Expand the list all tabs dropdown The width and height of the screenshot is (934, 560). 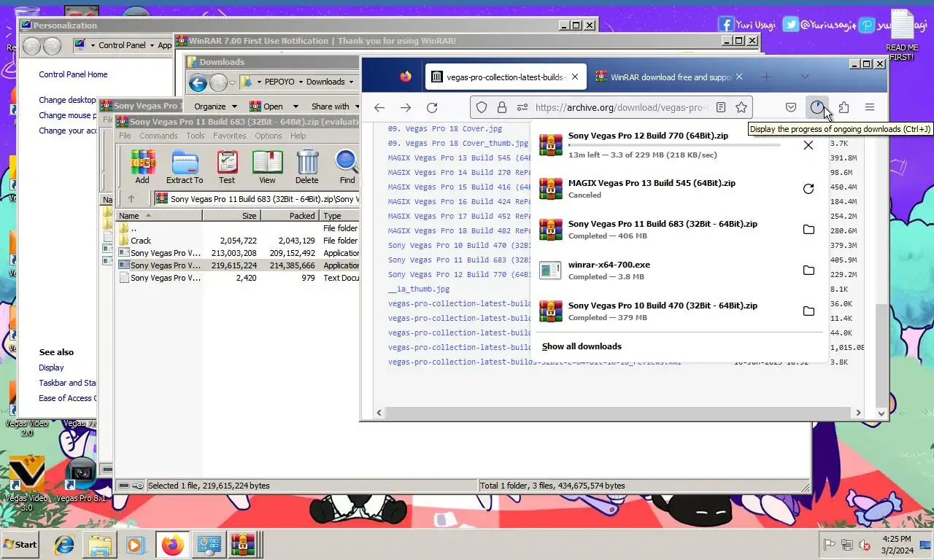(x=805, y=77)
